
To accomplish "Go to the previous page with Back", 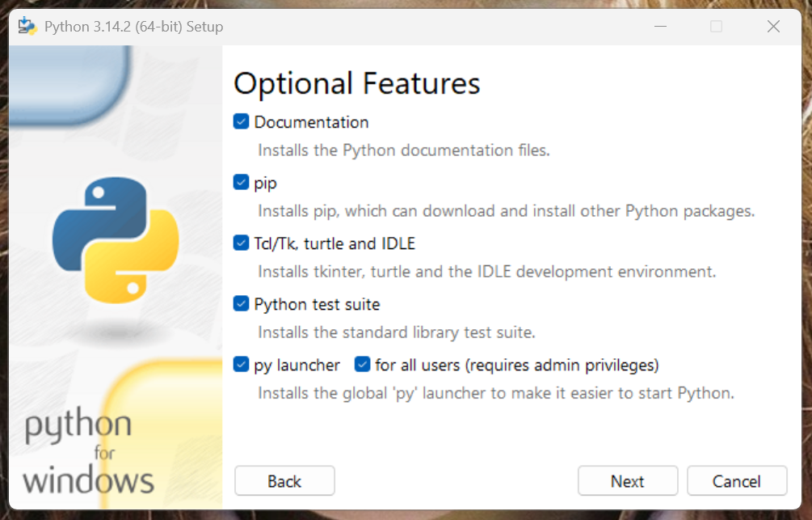I will (284, 481).
